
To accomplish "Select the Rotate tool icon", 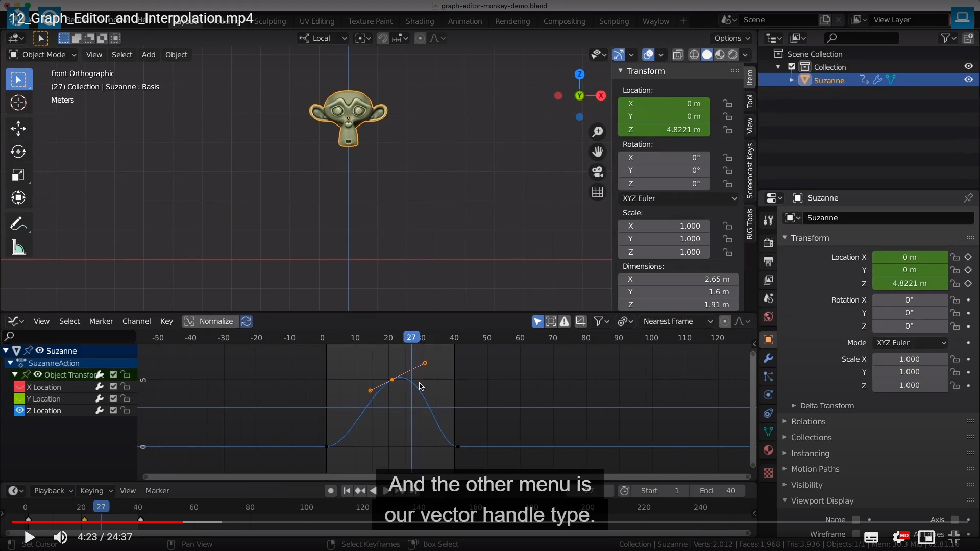I will (18, 152).
